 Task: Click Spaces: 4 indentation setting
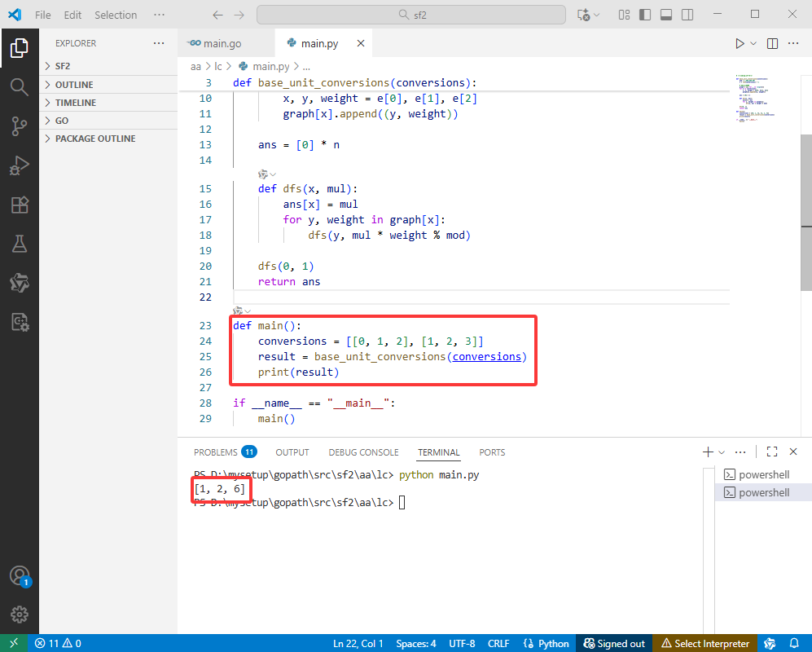tap(416, 643)
